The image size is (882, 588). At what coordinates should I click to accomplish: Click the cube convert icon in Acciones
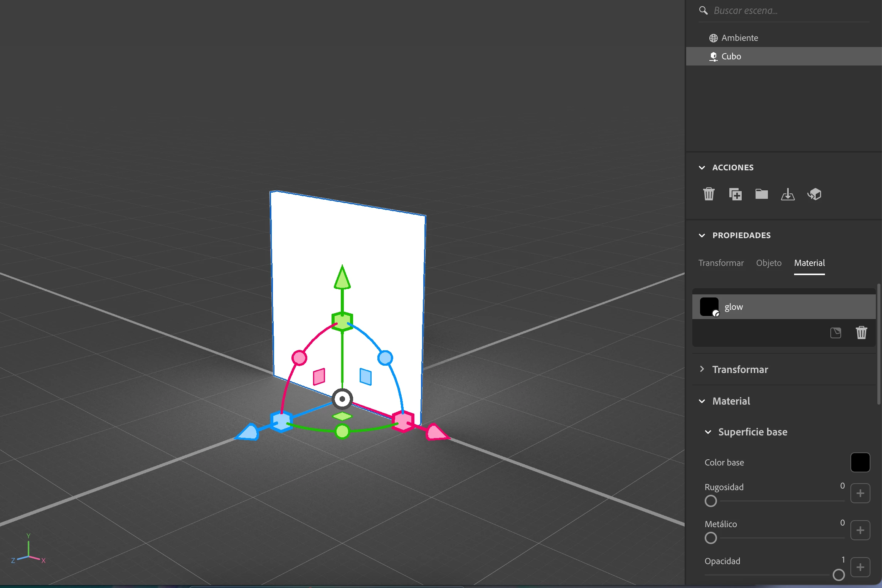(x=814, y=194)
